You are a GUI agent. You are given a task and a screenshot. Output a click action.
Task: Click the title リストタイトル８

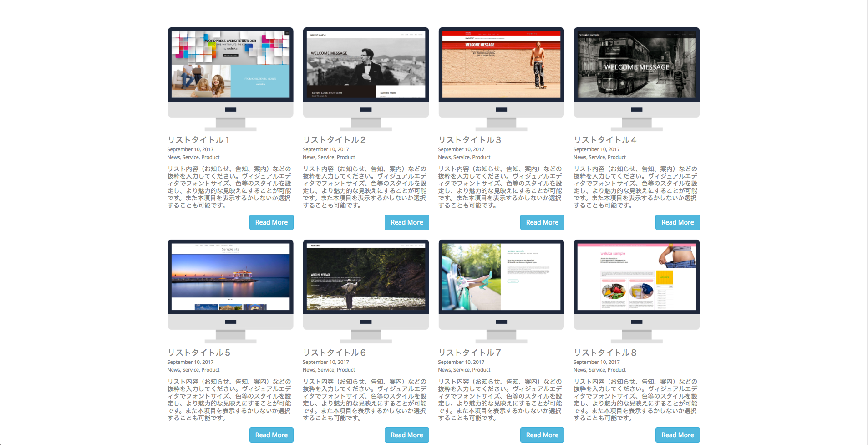[605, 353]
